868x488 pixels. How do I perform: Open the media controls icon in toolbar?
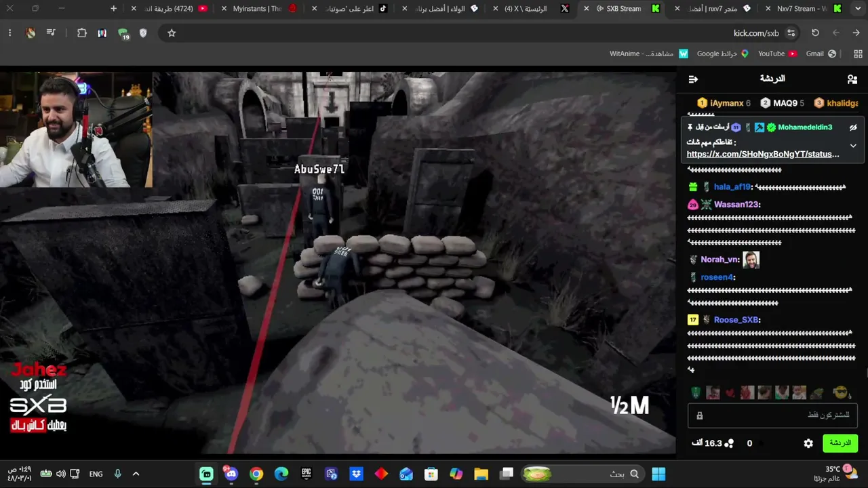pos(51,33)
